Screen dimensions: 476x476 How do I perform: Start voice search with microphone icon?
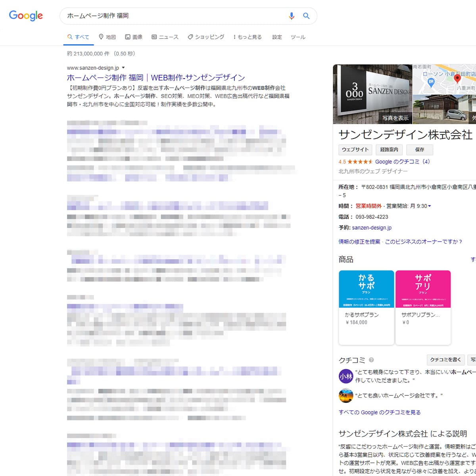pyautogui.click(x=292, y=16)
